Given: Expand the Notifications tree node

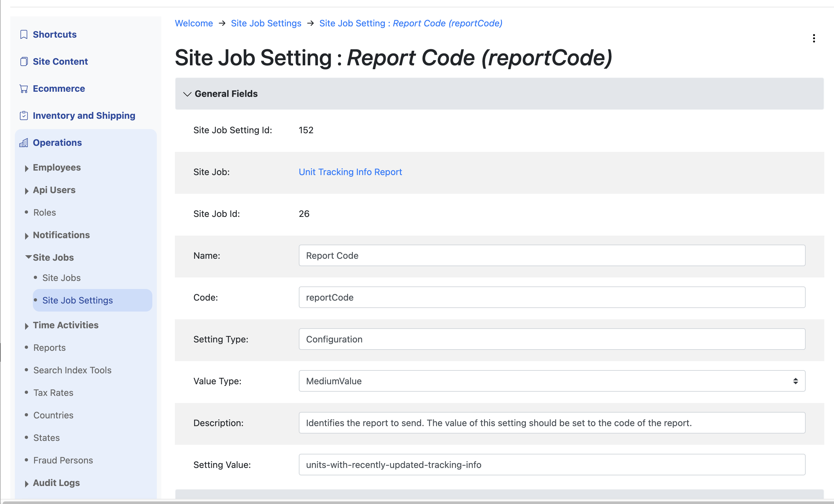Looking at the screenshot, I should [27, 236].
